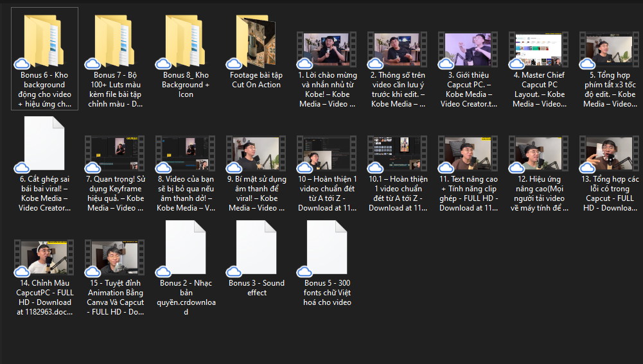The image size is (643, 364).
Task: Click cloud status badge on Bonus 3 - Sound effect
Action: [x=234, y=272]
